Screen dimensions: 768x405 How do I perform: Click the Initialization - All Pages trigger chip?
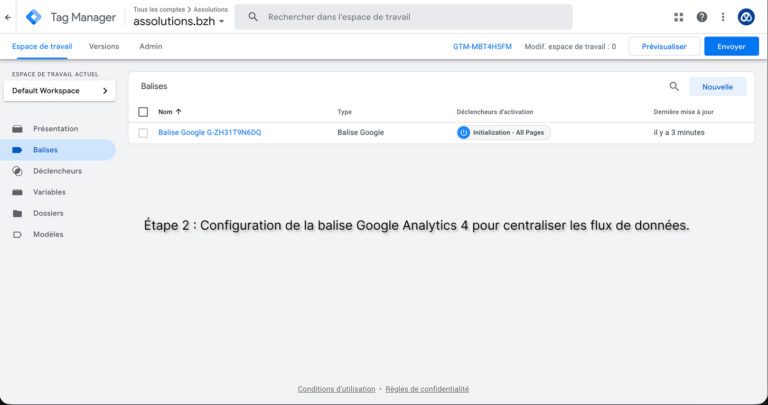pyautogui.click(x=504, y=133)
